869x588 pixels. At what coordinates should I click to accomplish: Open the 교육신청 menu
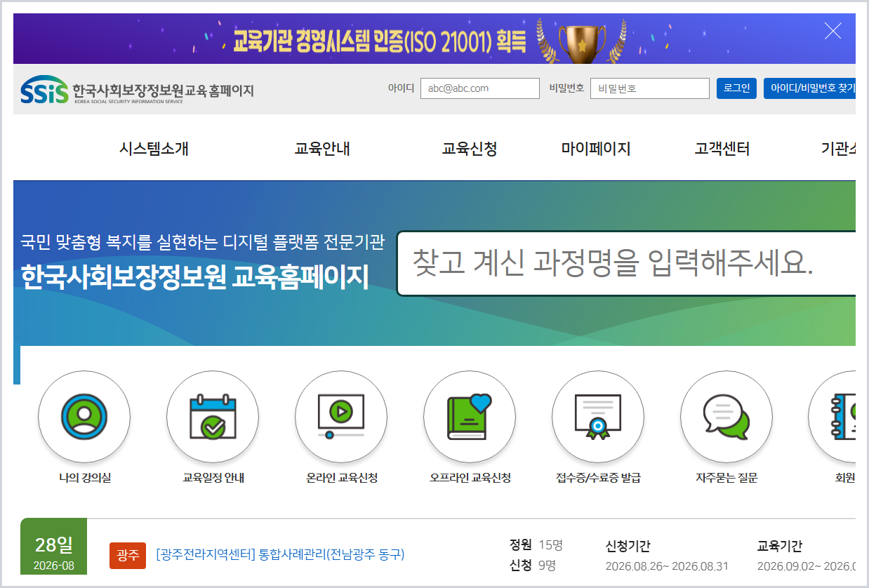pyautogui.click(x=470, y=149)
